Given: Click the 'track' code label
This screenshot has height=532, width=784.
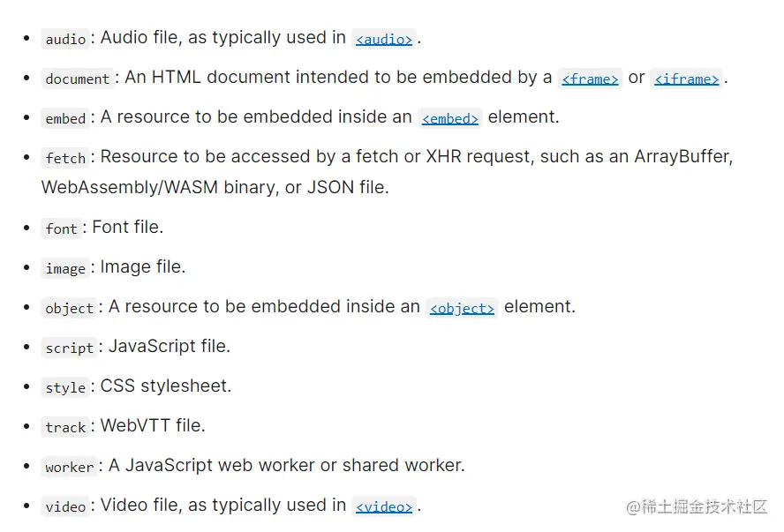Looking at the screenshot, I should [65, 427].
